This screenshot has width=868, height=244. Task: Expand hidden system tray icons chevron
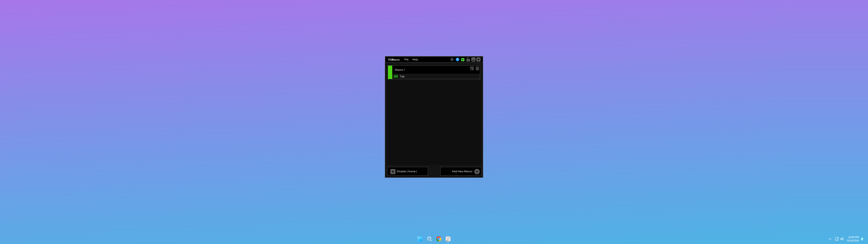pos(830,239)
